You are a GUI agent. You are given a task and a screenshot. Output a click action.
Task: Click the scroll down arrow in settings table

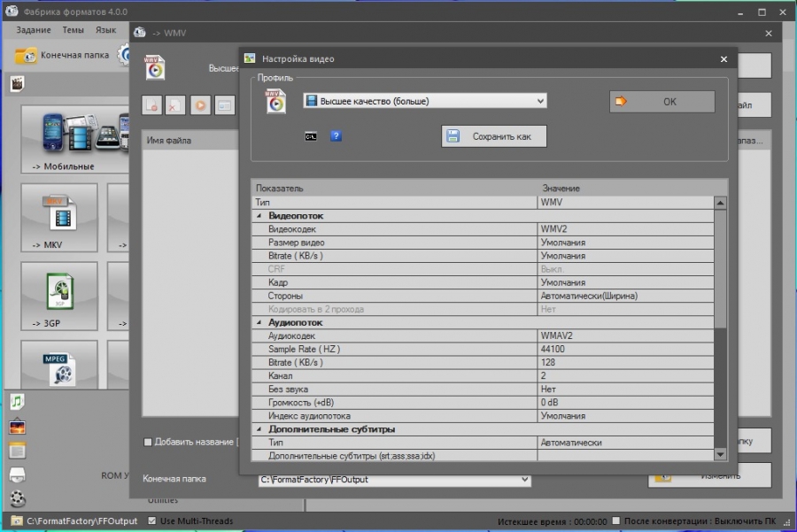tap(720, 454)
